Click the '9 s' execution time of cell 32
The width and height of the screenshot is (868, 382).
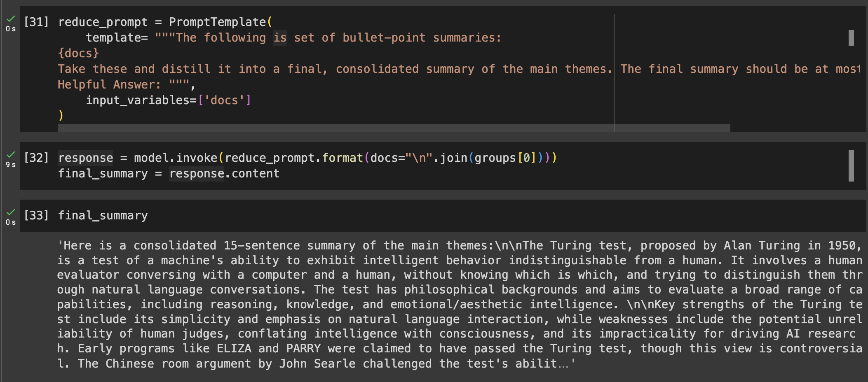coord(11,165)
